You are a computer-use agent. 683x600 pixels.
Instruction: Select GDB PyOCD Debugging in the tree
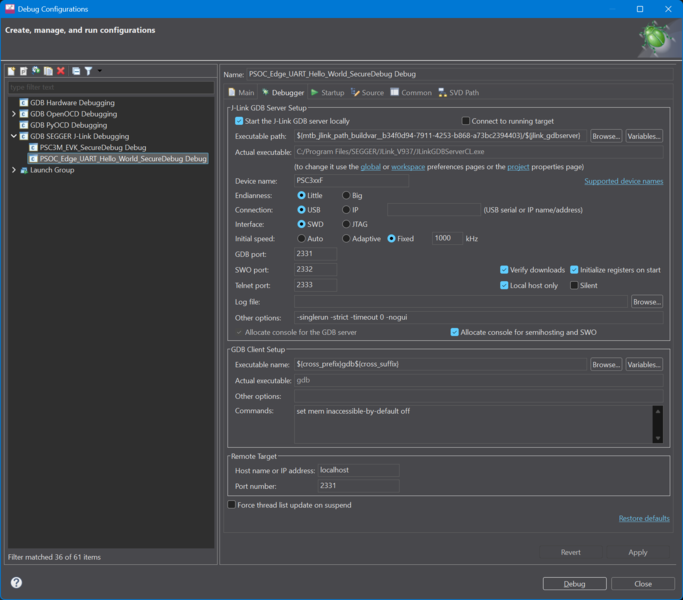(68, 125)
